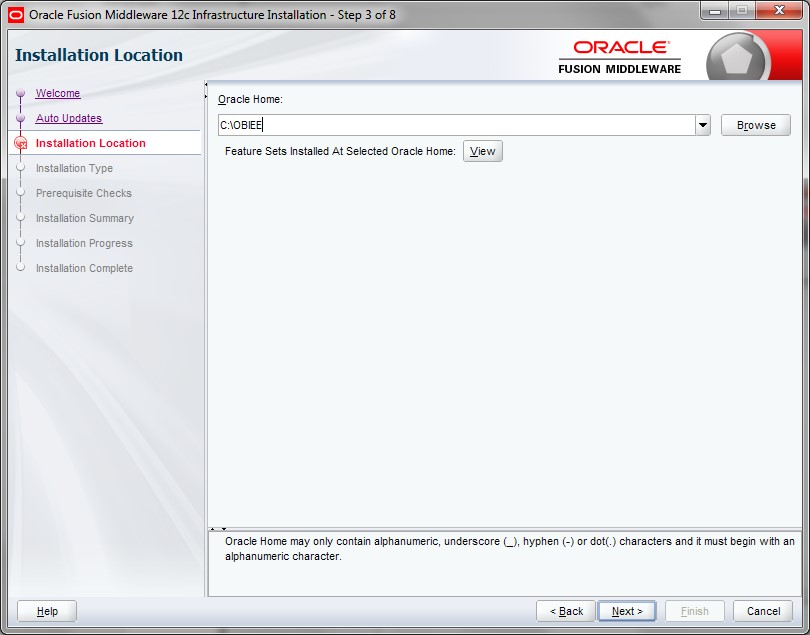Click inside the Oracle Home path field
Viewport: 810px width, 635px height.
(455, 125)
